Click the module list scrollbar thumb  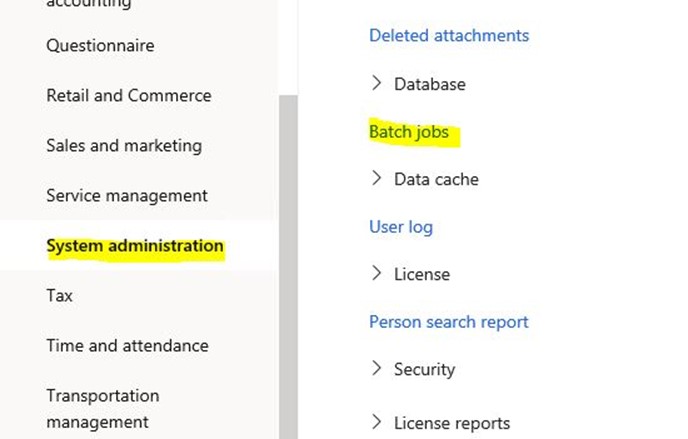click(x=289, y=260)
